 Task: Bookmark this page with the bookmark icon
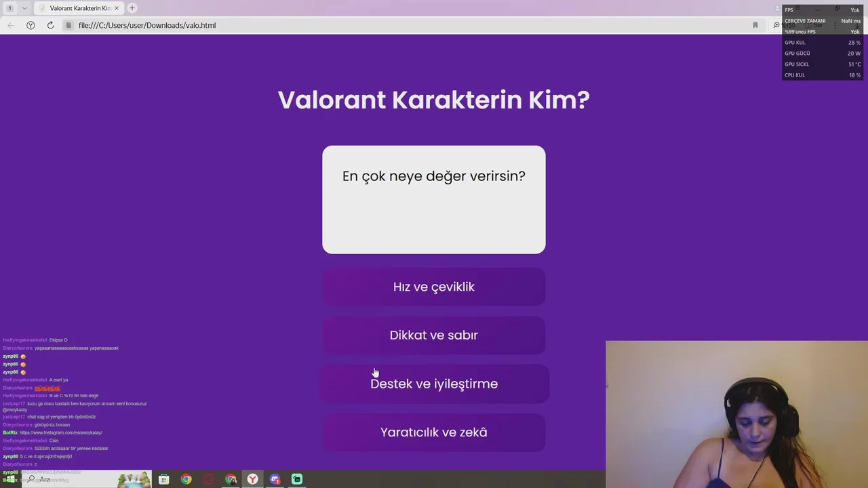(755, 25)
